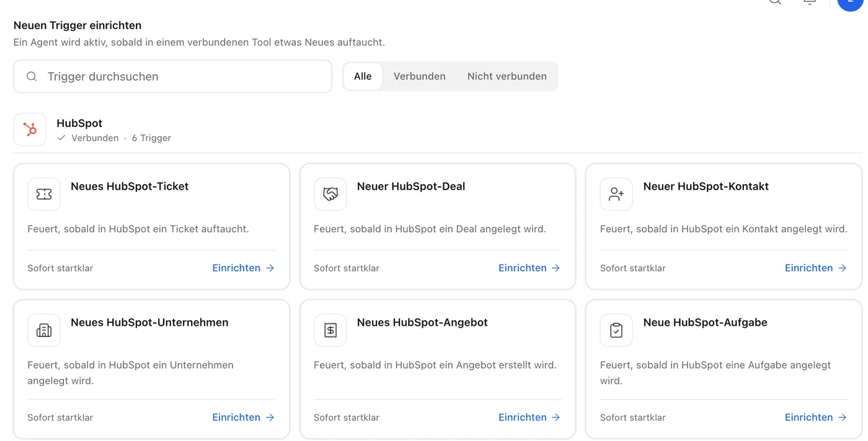The image size is (868, 441).
Task: Click 'Sofort startklar' on the Aufgabe card
Action: (633, 417)
